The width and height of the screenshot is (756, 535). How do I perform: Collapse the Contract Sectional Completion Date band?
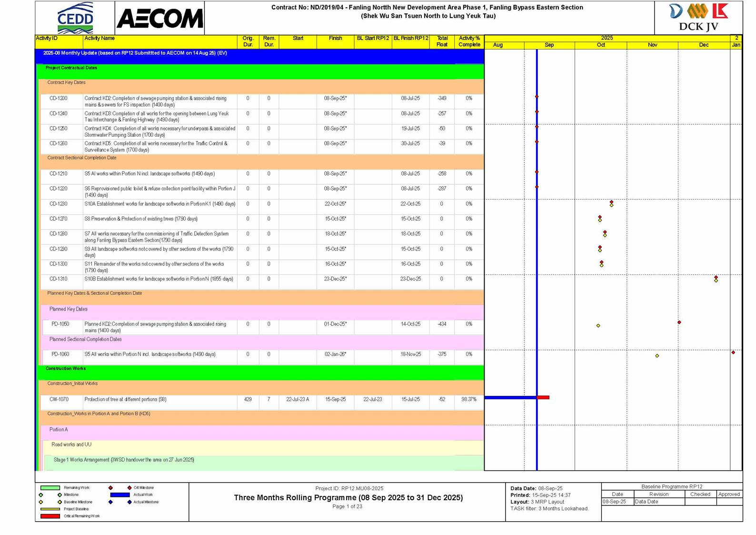point(82,158)
